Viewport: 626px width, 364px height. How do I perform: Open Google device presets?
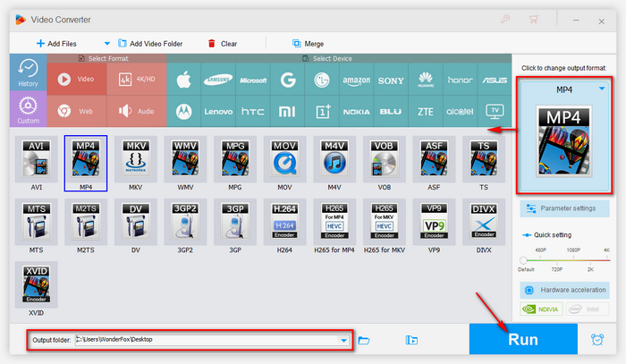pyautogui.click(x=287, y=80)
